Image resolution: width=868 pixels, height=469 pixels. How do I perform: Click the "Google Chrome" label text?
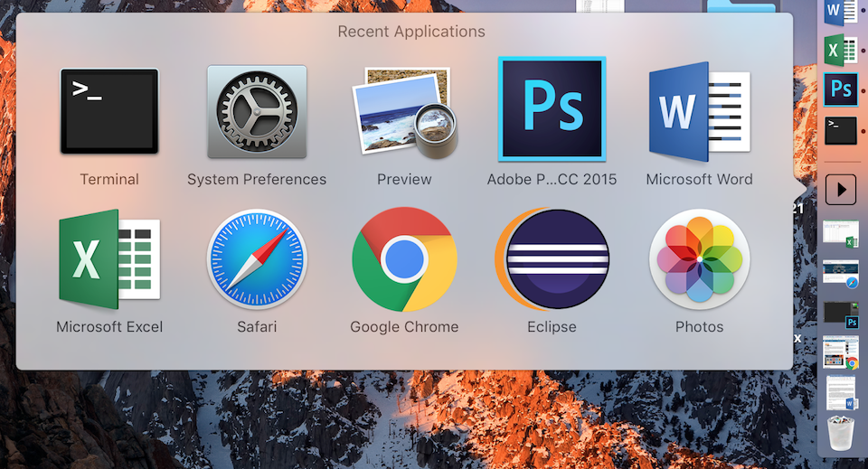(405, 327)
